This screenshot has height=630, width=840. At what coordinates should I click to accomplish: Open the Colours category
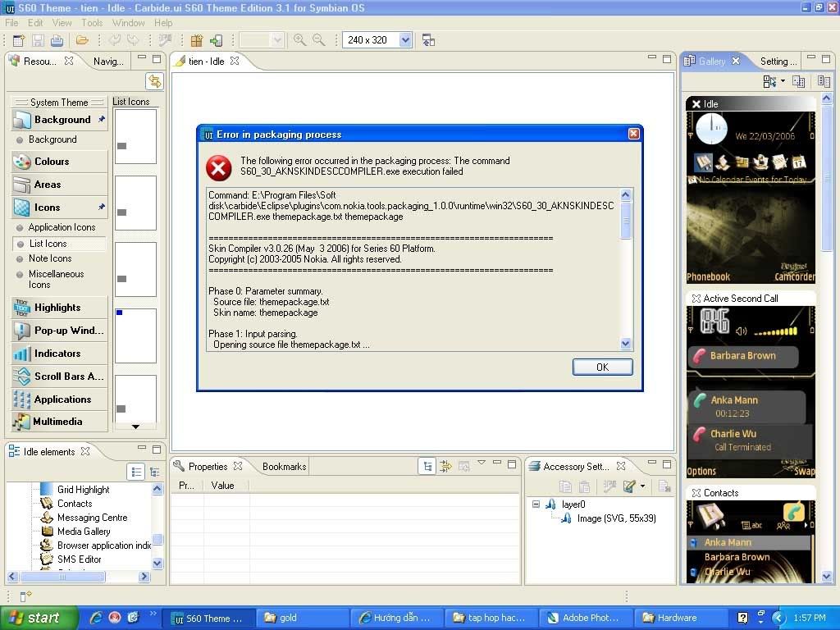pos(59,162)
